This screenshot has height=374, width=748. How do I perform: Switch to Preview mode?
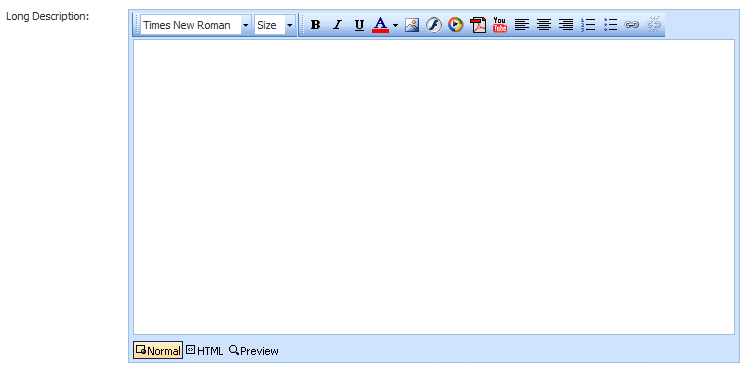point(254,351)
